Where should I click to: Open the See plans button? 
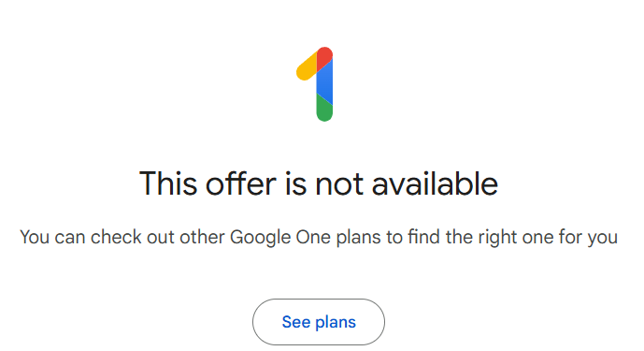pyautogui.click(x=319, y=322)
